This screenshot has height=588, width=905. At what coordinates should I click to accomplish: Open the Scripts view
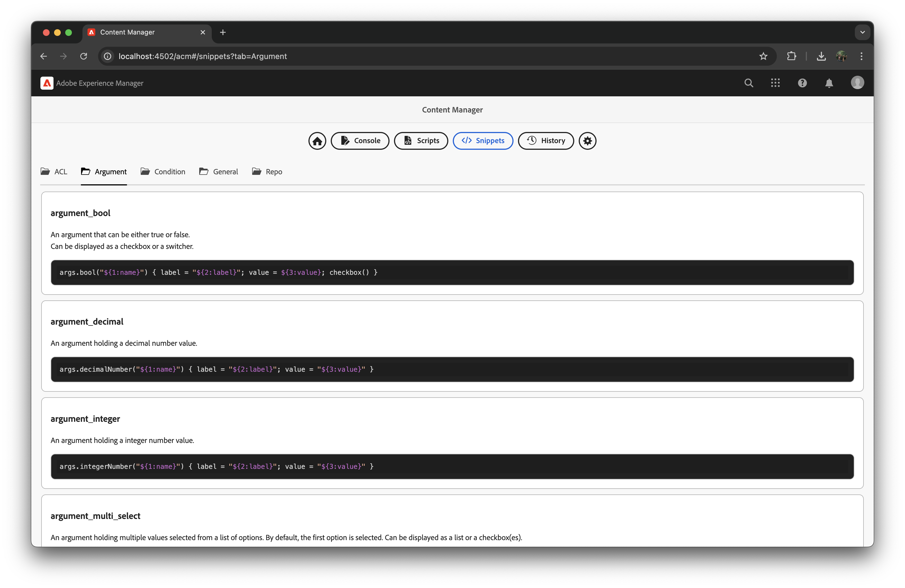pos(421,141)
